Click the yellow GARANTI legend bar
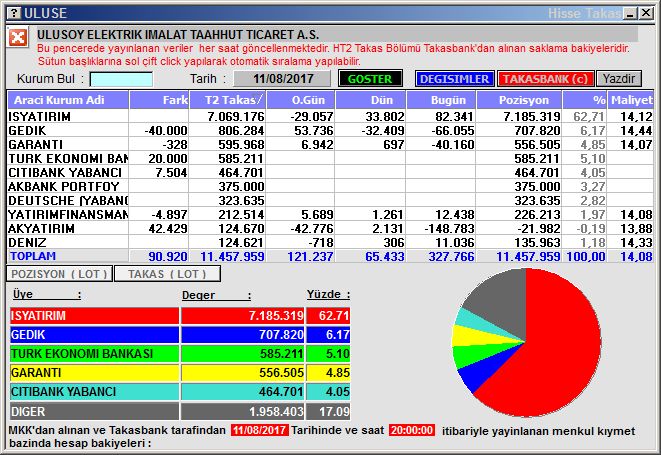Image resolution: width=661 pixels, height=455 pixels. click(x=94, y=373)
